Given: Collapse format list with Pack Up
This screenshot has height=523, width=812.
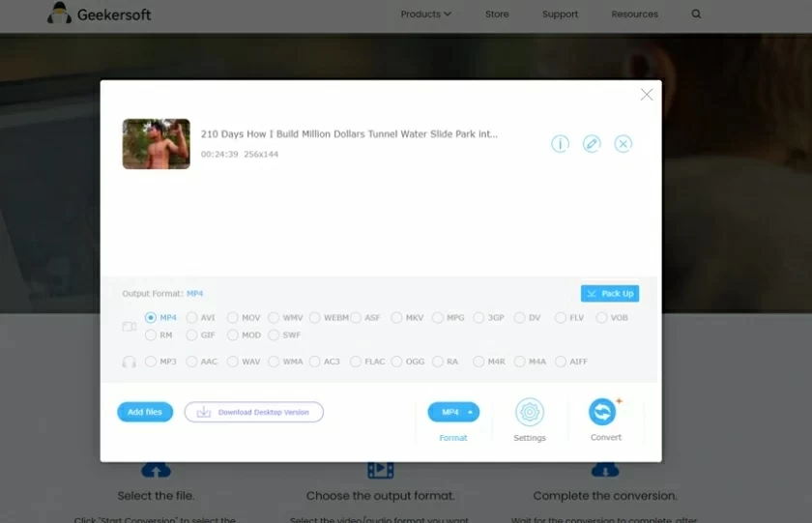Looking at the screenshot, I should point(610,294).
